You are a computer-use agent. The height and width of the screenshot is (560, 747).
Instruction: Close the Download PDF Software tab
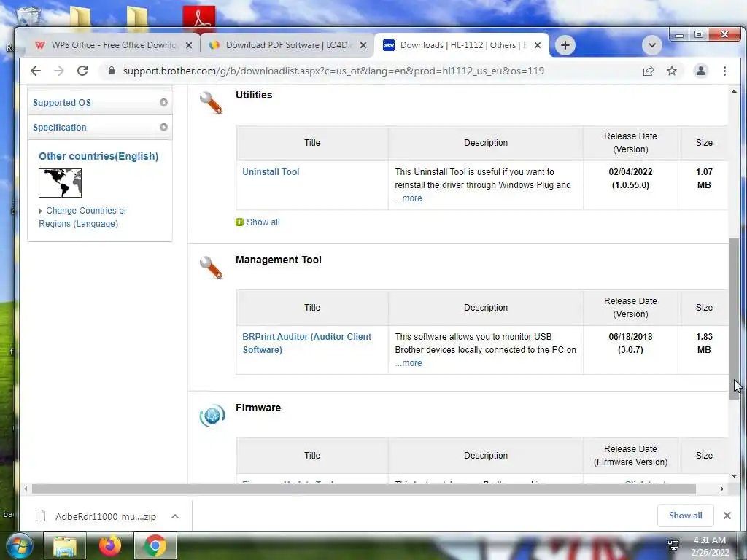coord(363,45)
